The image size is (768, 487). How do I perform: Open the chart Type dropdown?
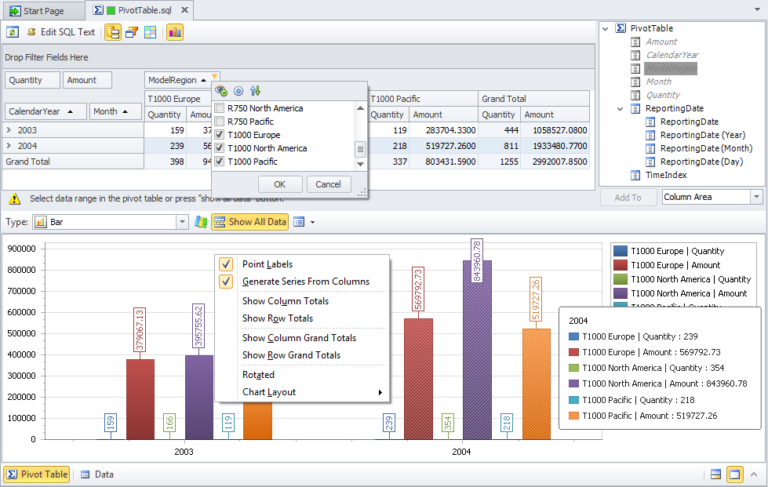(182, 221)
